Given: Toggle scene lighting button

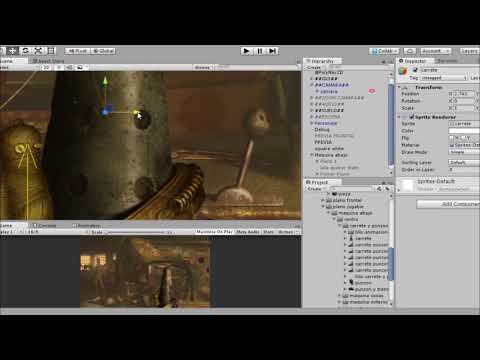Looking at the screenshot, I should [59, 67].
